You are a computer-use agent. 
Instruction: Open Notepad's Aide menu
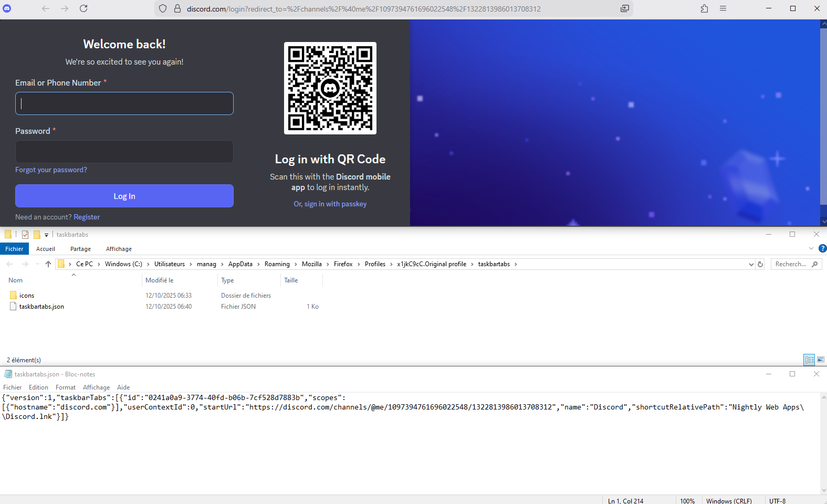123,387
